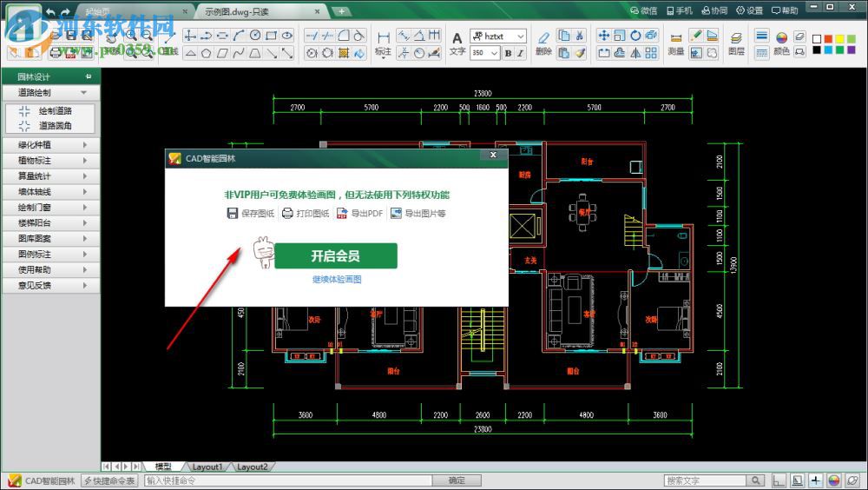Screen dimensions: 868x490
Task: Click the 继续体验画图 link
Action: (337, 280)
